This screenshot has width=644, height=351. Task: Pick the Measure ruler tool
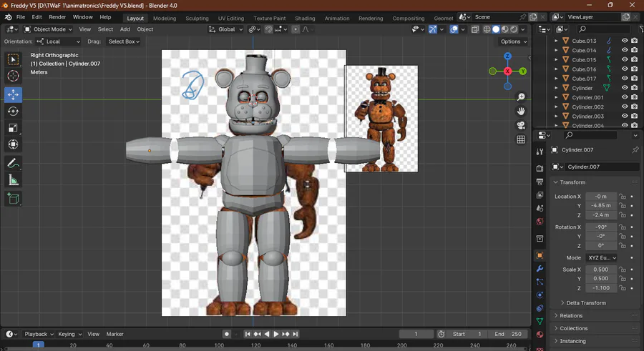click(13, 180)
